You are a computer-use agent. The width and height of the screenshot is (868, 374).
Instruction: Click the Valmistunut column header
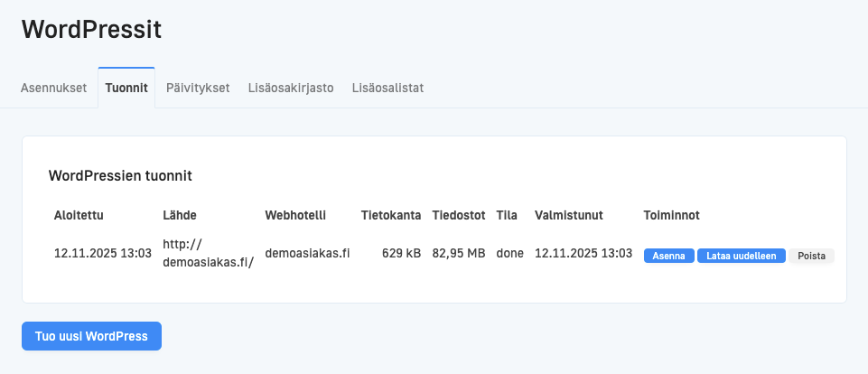[x=569, y=216]
